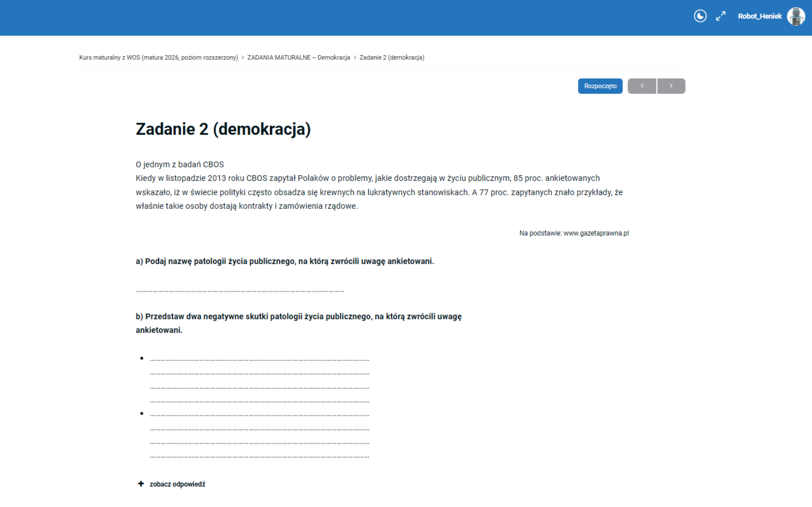Click first breadcrumb chevron separator

pos(242,58)
